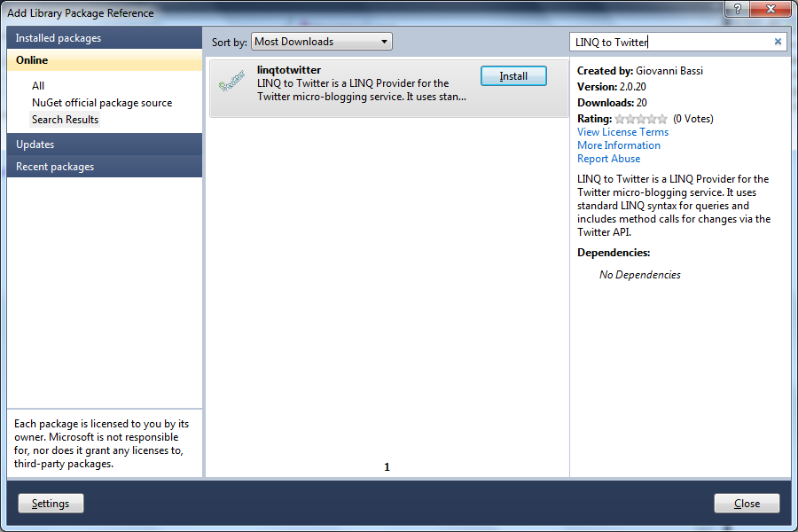
Task: Open the Settings button
Action: (x=51, y=504)
